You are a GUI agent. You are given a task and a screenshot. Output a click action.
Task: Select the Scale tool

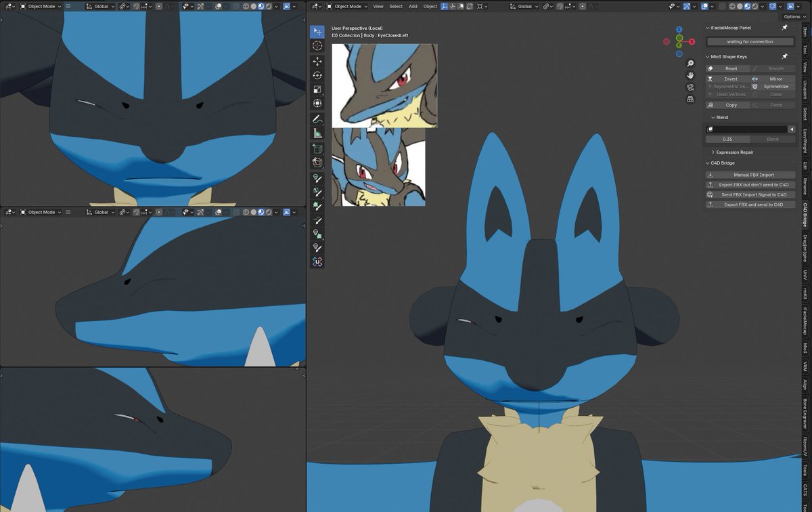point(317,89)
